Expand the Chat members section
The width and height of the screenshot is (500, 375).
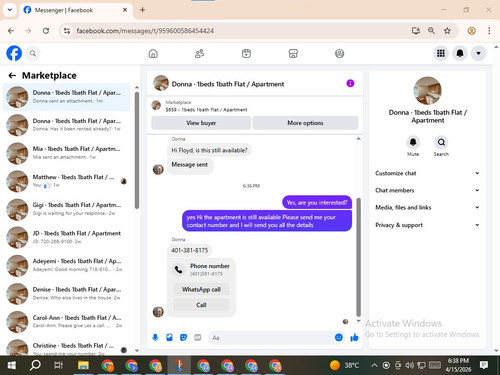[x=427, y=190]
